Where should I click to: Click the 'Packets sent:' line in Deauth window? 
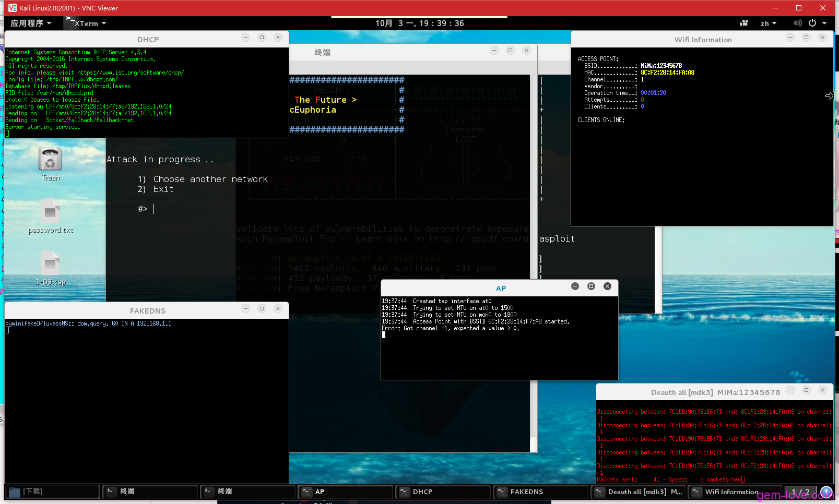(x=670, y=479)
